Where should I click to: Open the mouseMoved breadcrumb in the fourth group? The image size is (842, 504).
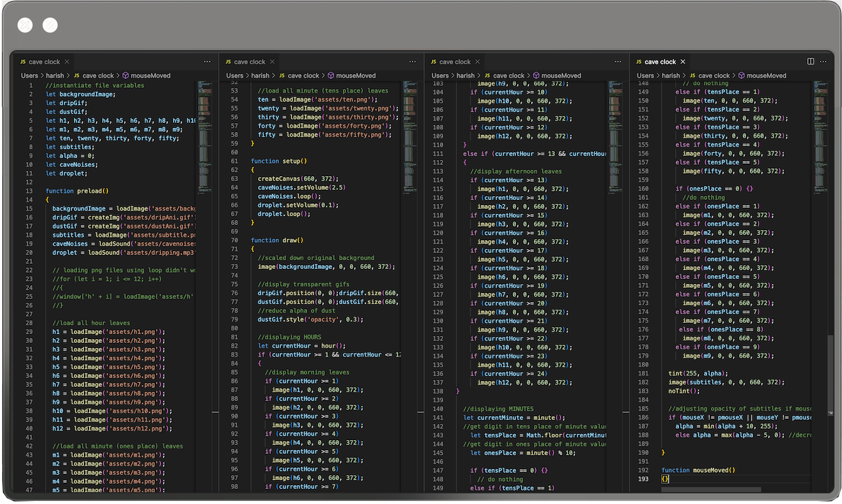pyautogui.click(x=762, y=75)
